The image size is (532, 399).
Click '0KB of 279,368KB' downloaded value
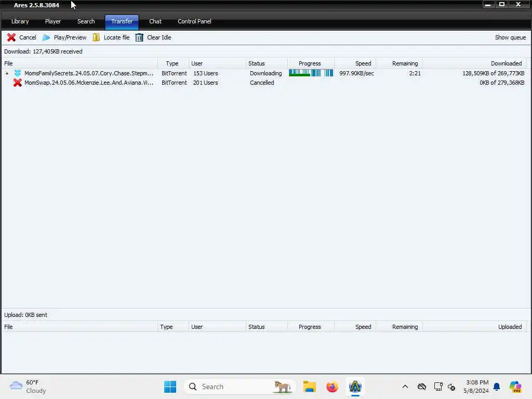click(502, 83)
